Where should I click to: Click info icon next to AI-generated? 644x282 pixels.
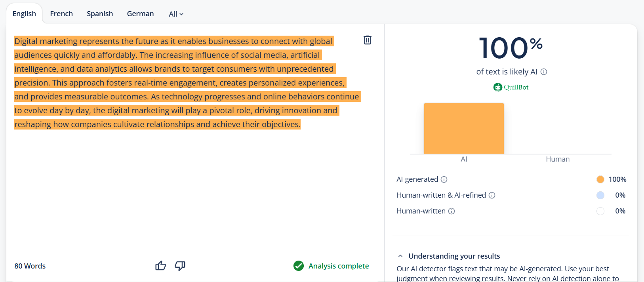coord(444,179)
